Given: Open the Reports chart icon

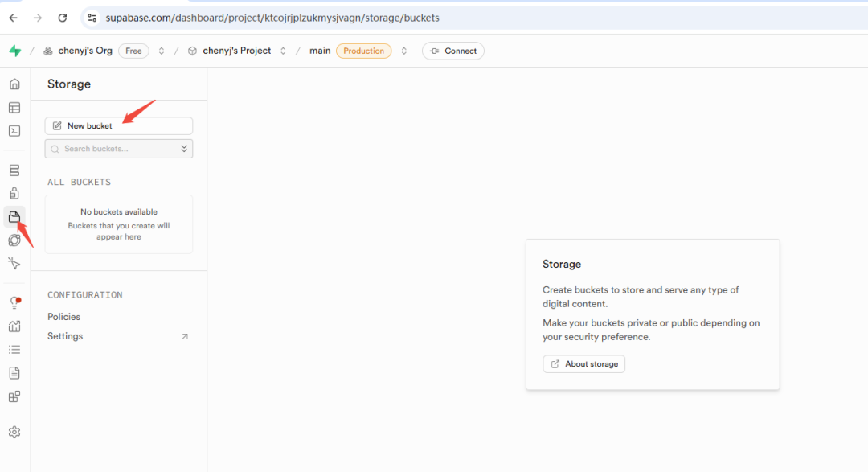Looking at the screenshot, I should coord(15,326).
